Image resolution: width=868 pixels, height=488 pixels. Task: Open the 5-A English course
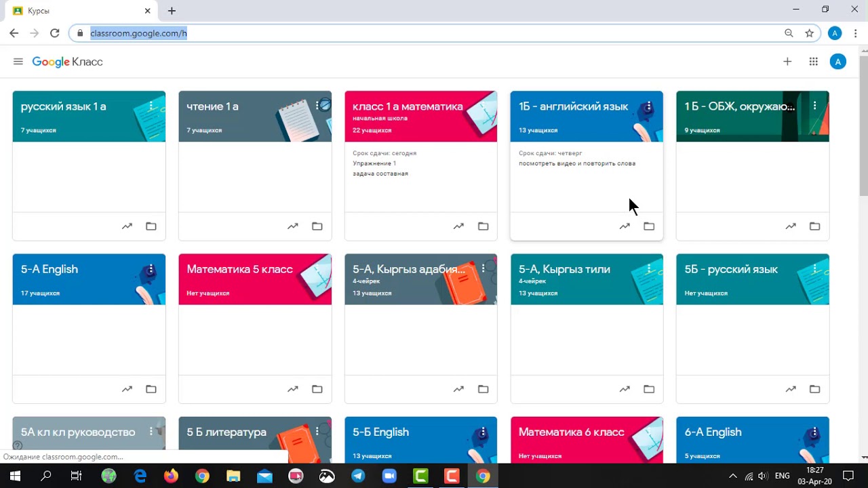point(49,269)
